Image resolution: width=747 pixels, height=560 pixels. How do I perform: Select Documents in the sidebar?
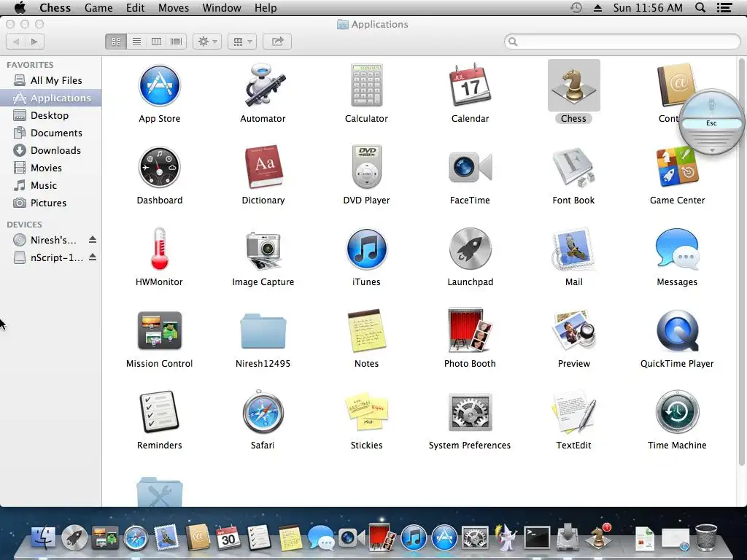pos(50,133)
